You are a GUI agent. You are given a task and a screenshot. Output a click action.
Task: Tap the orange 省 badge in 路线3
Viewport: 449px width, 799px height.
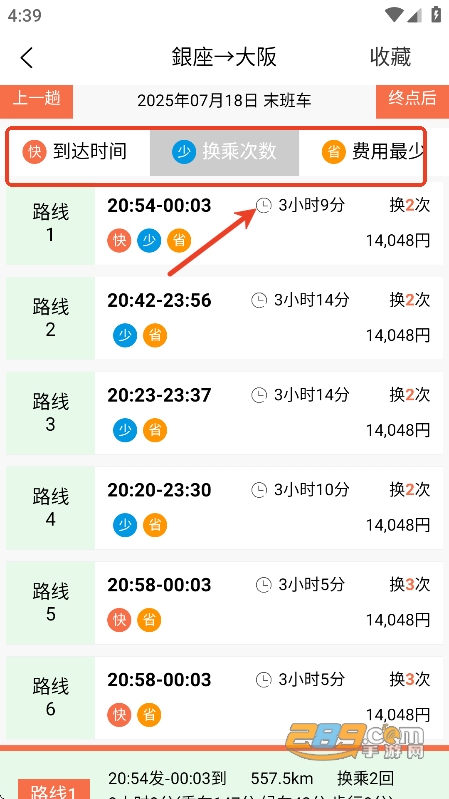click(155, 430)
